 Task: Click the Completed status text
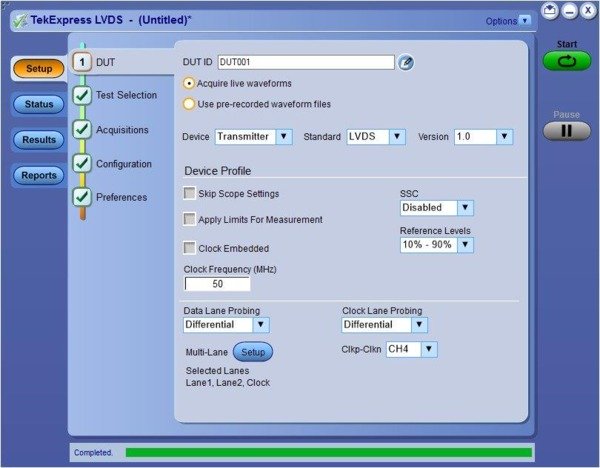(x=93, y=453)
